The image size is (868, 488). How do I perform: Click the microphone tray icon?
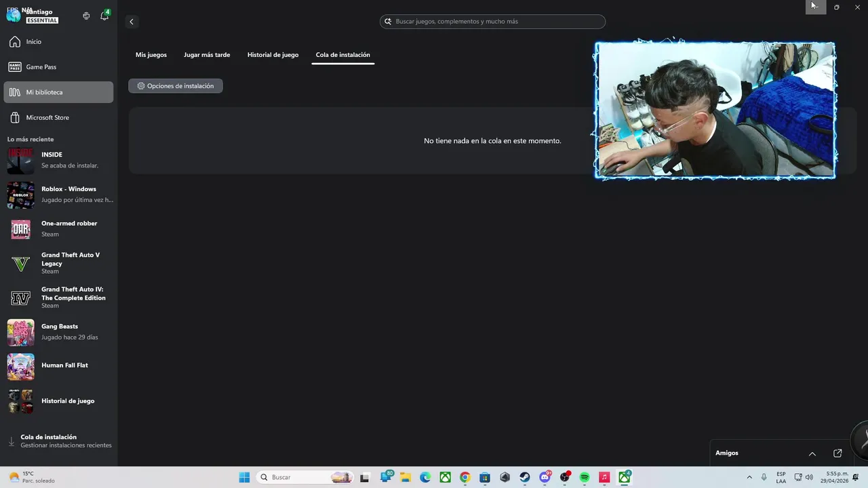coord(764,477)
